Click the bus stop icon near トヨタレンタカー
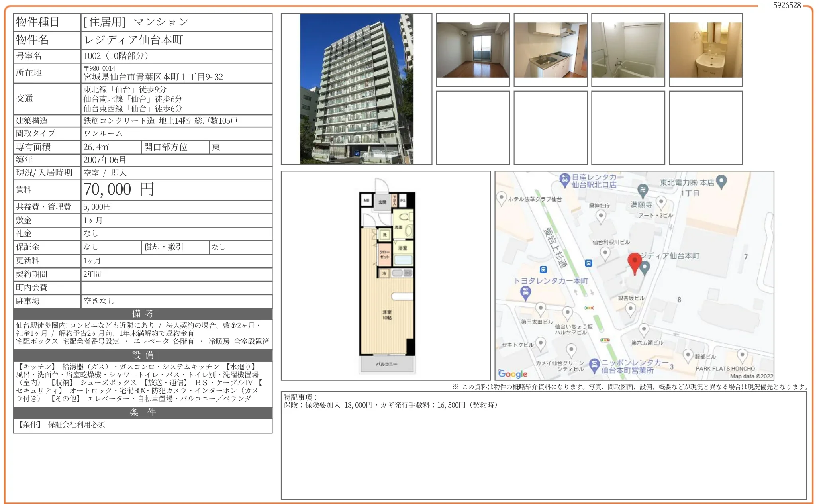The image size is (819, 504). click(x=543, y=269)
